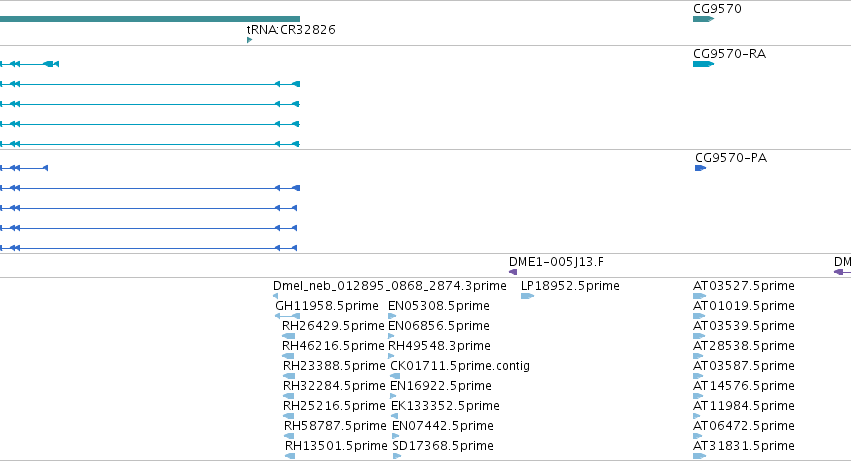Click the glyph under RH13501.5prime
The image size is (851, 461).
pyautogui.click(x=290, y=456)
